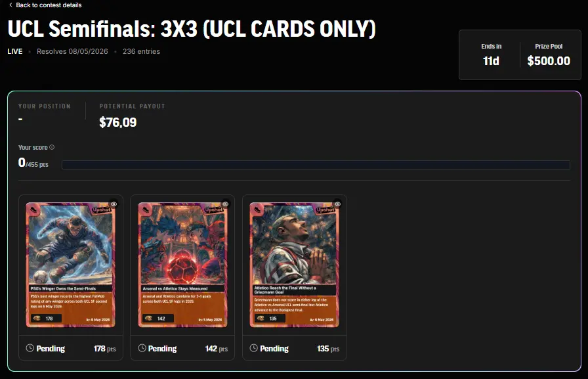Click the score progress bar

316,165
